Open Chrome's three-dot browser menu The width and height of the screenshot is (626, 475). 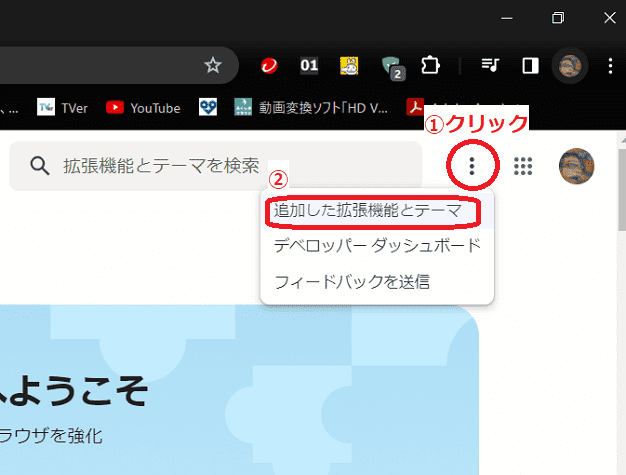[x=609, y=66]
